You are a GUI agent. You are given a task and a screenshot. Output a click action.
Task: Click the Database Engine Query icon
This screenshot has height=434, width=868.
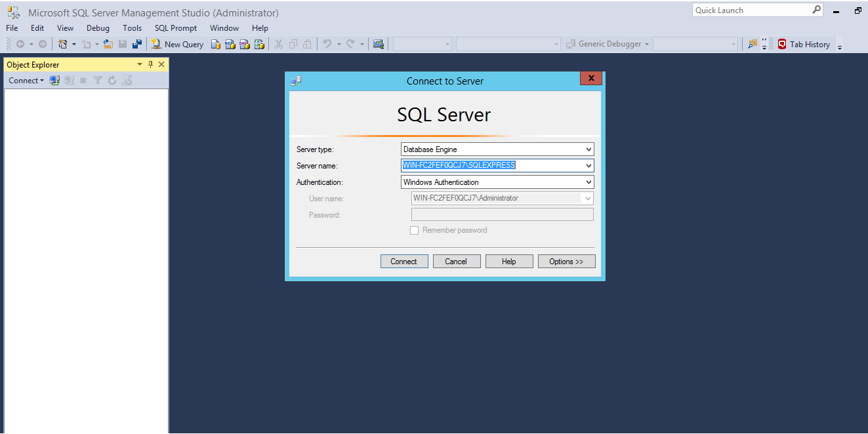(x=216, y=45)
